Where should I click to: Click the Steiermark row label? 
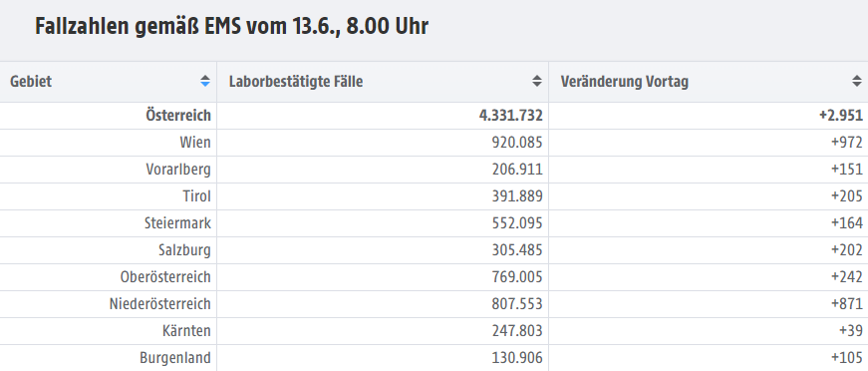pos(177,223)
